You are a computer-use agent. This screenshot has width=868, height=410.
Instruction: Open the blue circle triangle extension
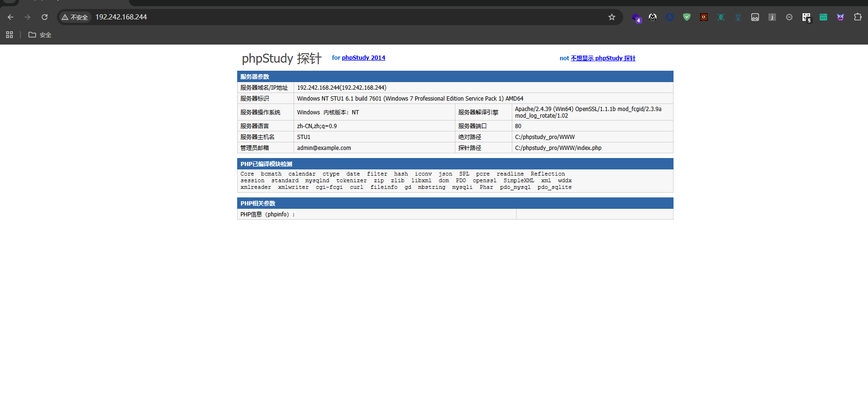670,17
